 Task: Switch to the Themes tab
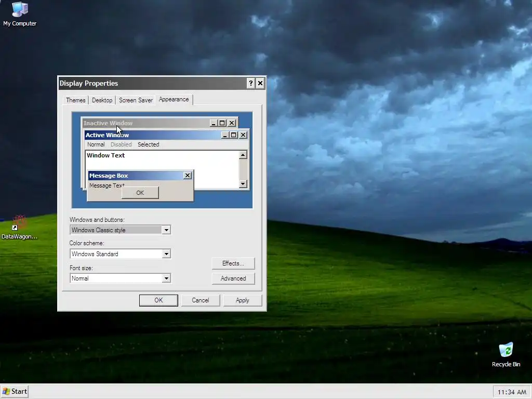pos(76,100)
